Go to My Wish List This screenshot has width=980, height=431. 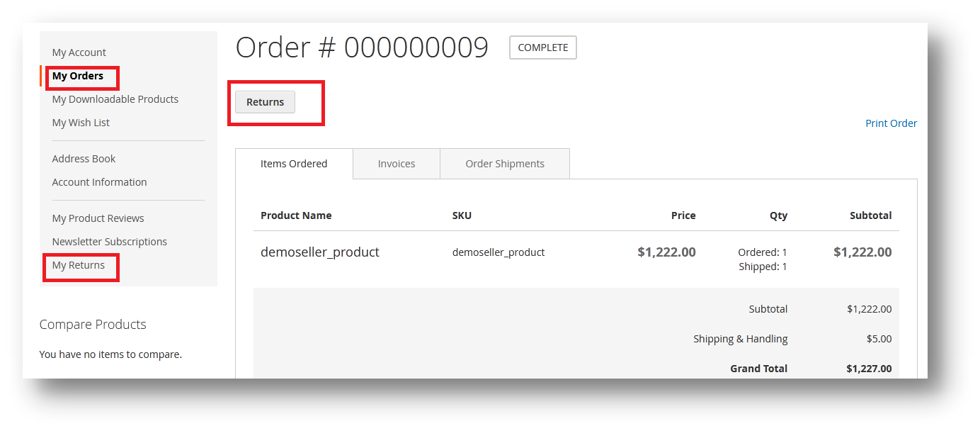click(81, 123)
